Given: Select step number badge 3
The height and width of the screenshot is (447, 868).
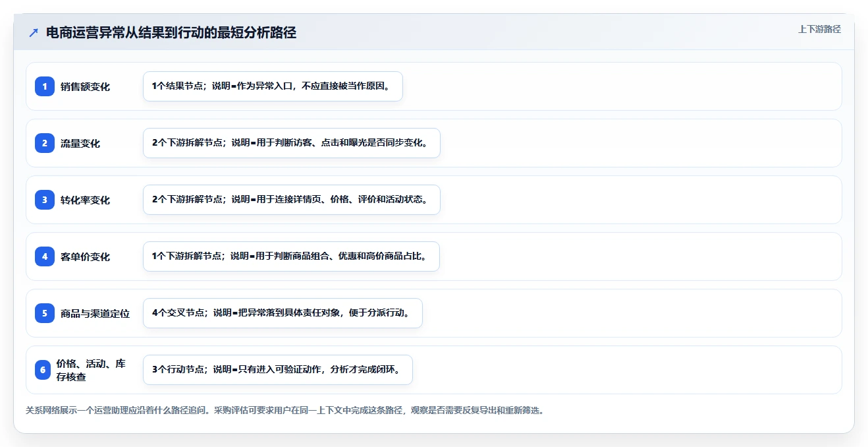Looking at the screenshot, I should click(45, 200).
